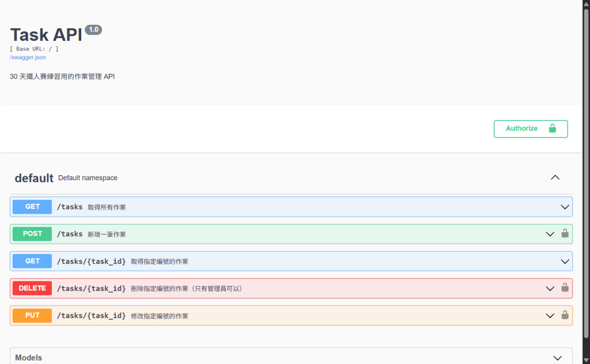Click the POST method badge
This screenshot has height=364, width=590.
point(32,234)
